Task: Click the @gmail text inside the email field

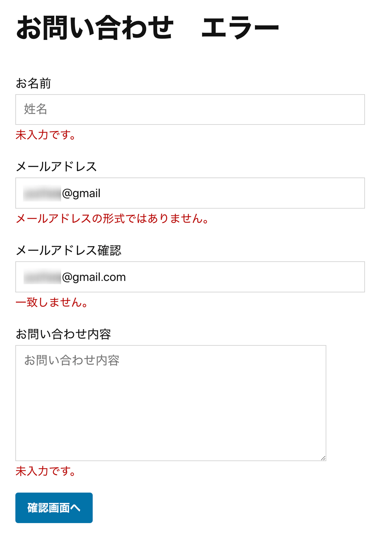Action: pos(82,193)
